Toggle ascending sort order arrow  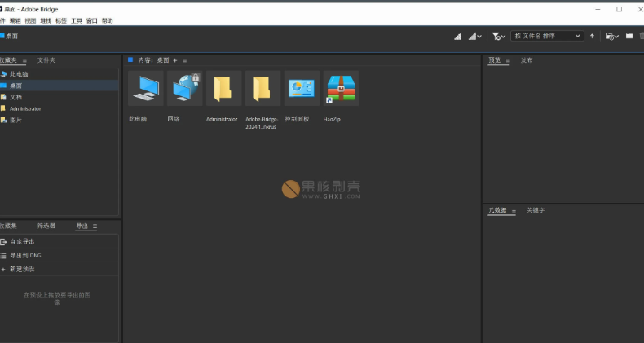pos(592,36)
